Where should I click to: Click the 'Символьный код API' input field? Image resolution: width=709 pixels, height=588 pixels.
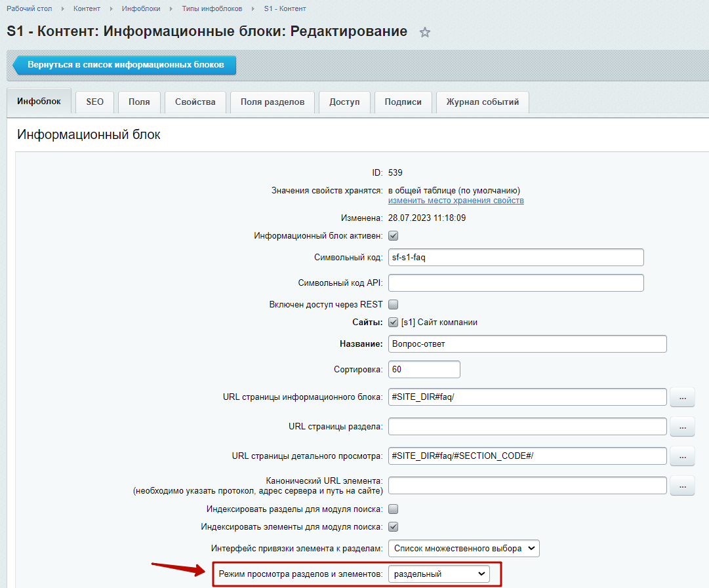point(516,283)
